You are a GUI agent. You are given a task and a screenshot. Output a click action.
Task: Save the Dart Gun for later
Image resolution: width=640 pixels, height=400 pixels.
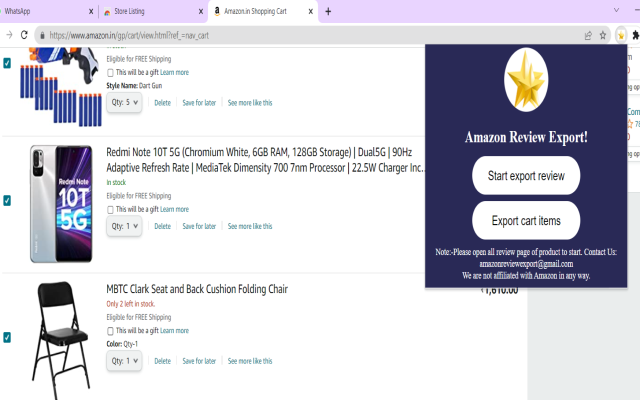[199, 103]
